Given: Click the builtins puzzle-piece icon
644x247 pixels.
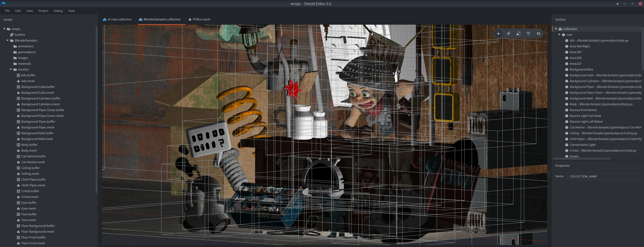Looking at the screenshot, I should click(12, 35).
